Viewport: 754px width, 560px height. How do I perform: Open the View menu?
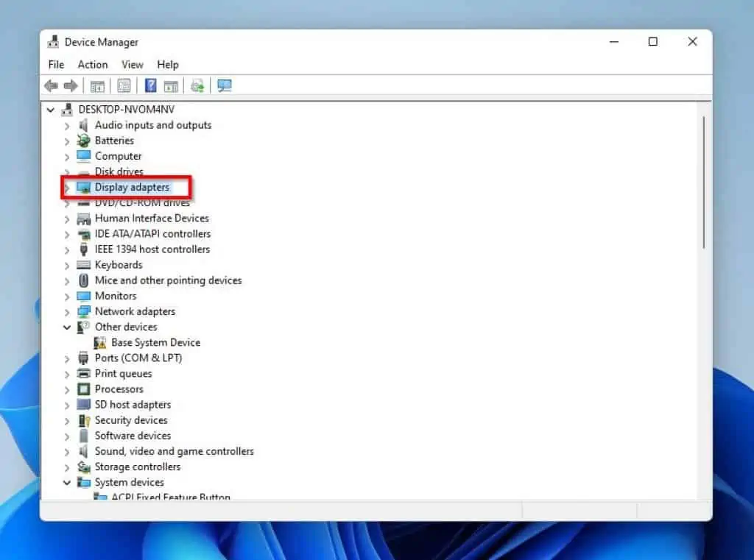point(132,65)
